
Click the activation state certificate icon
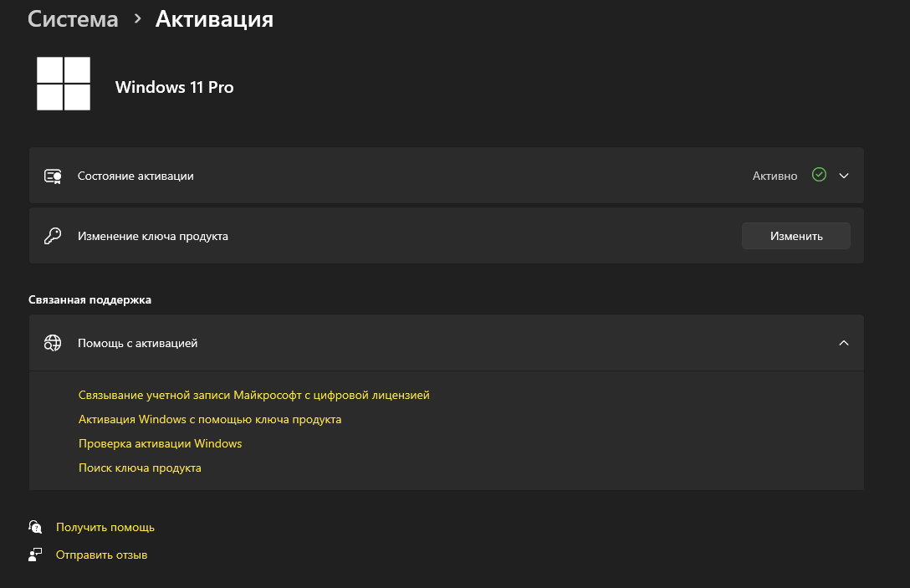pos(53,176)
